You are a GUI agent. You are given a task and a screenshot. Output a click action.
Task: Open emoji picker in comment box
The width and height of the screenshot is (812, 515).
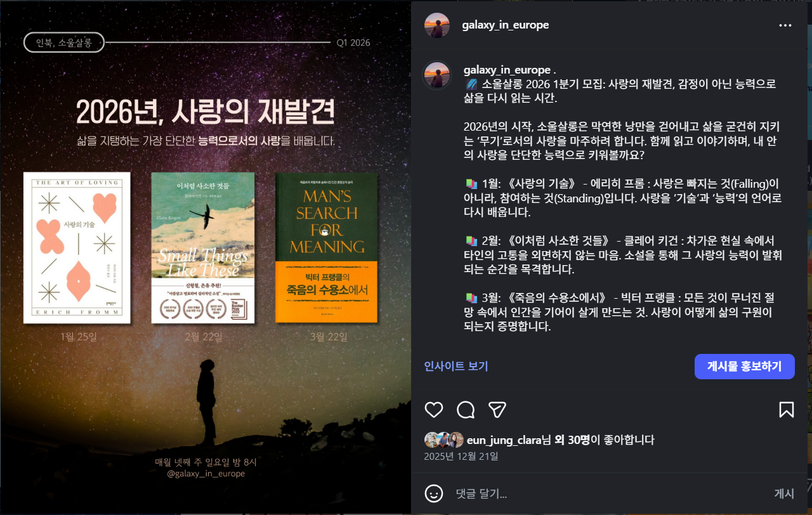[434, 493]
